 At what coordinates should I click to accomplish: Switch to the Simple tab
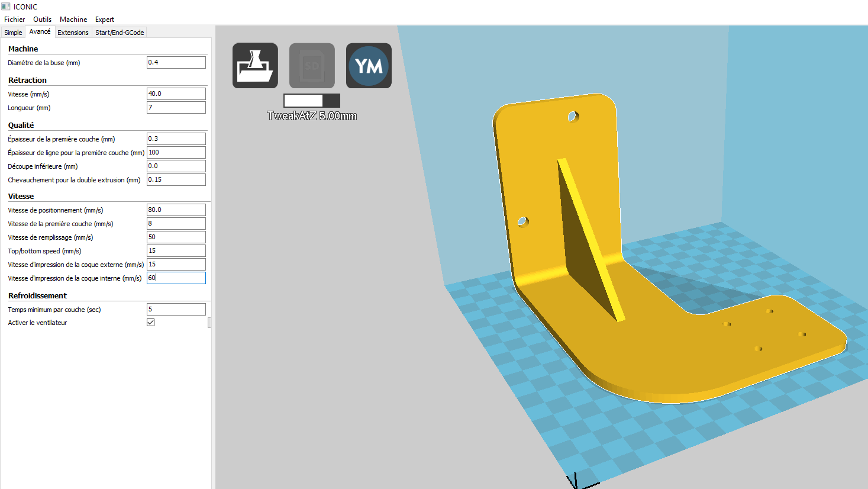(13, 33)
